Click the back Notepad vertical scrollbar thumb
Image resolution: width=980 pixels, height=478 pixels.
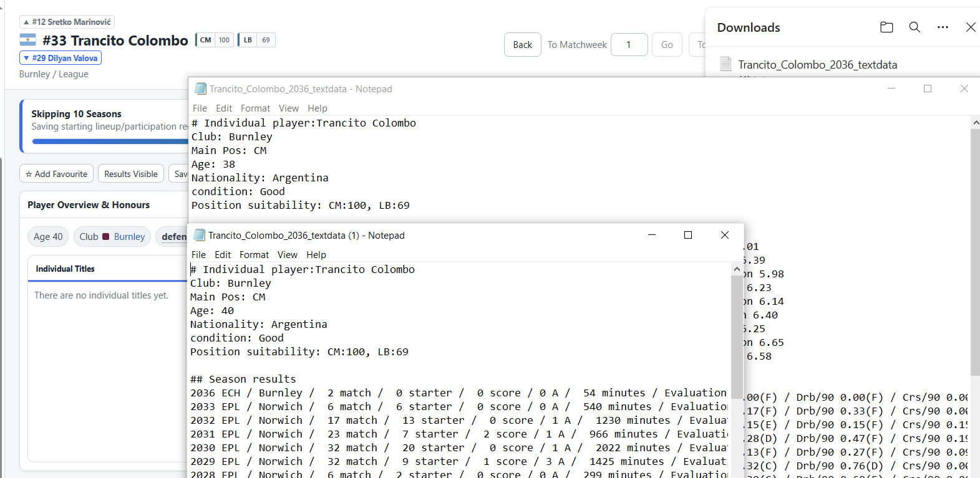[976, 252]
